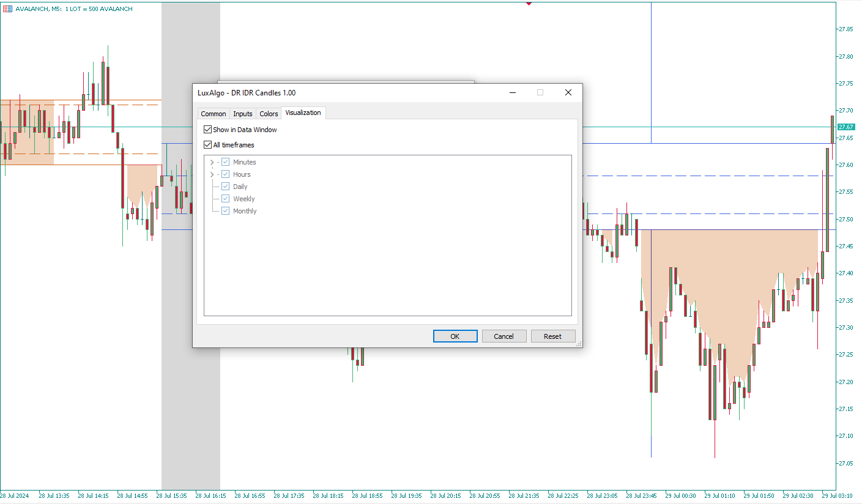Click the Cancel button
Viewport: 862px width, 504px height.
503,336
